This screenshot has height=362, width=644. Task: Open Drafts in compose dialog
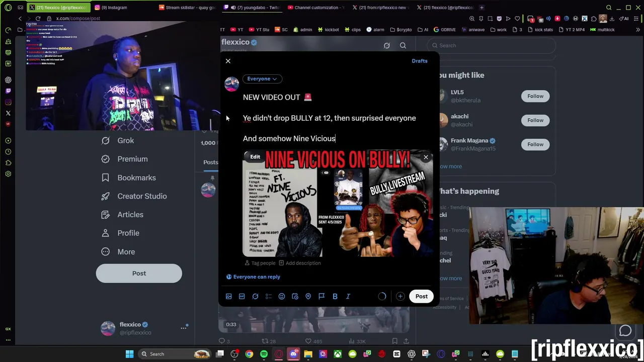tap(420, 61)
